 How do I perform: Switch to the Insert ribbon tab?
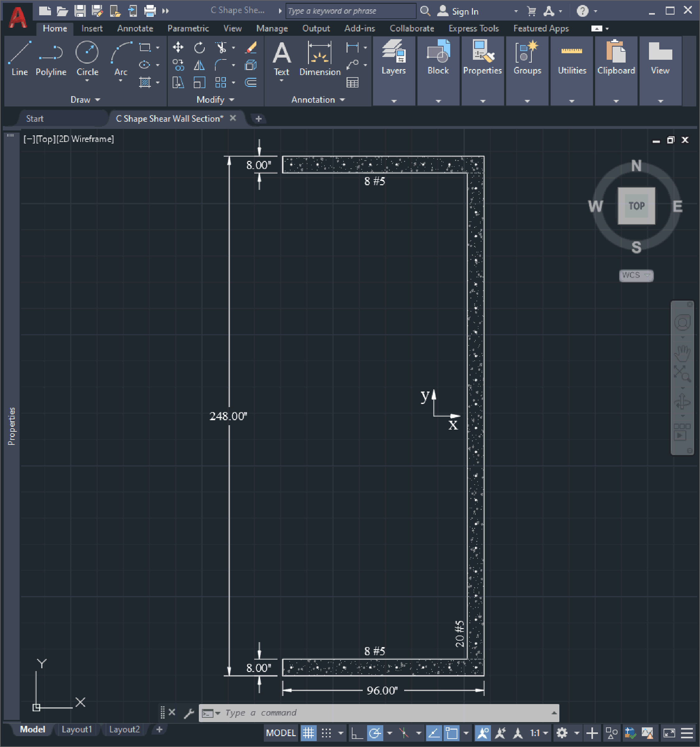(x=92, y=29)
